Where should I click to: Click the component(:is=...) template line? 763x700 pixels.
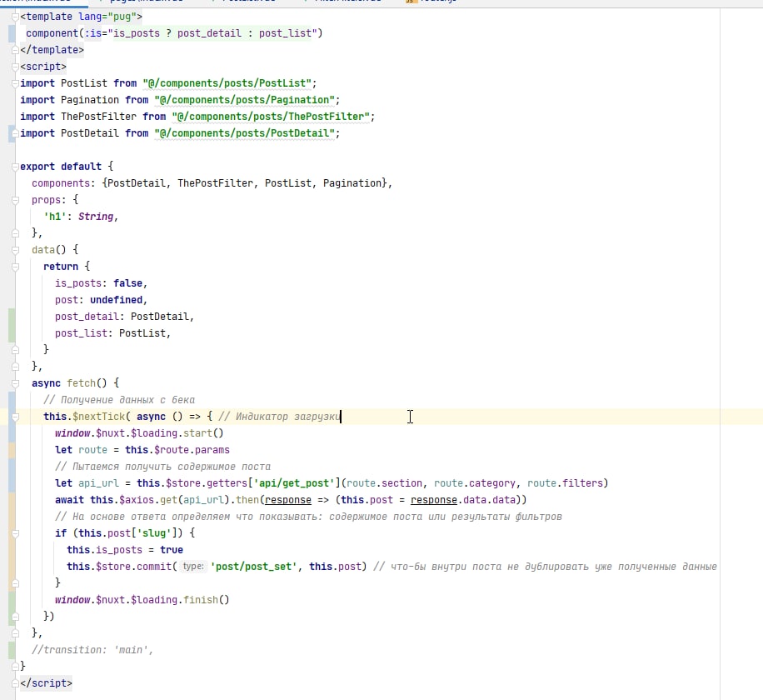174,33
